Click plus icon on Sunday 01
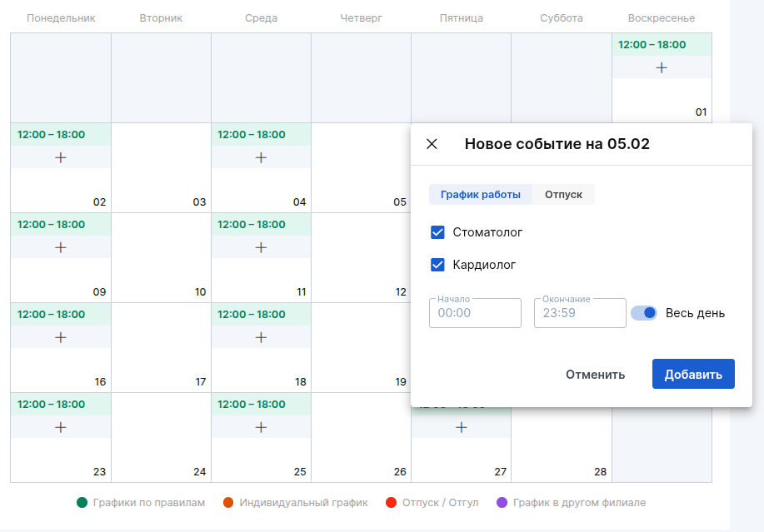The width and height of the screenshot is (764, 532). (x=662, y=67)
